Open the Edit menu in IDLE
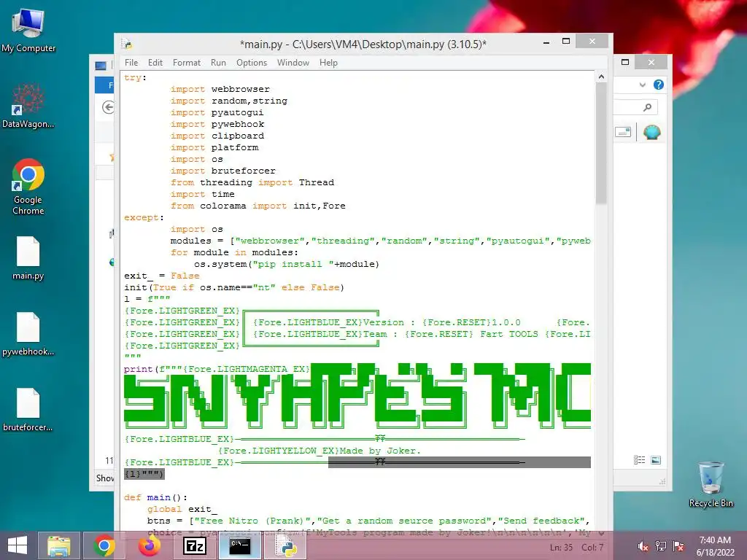 155,63
